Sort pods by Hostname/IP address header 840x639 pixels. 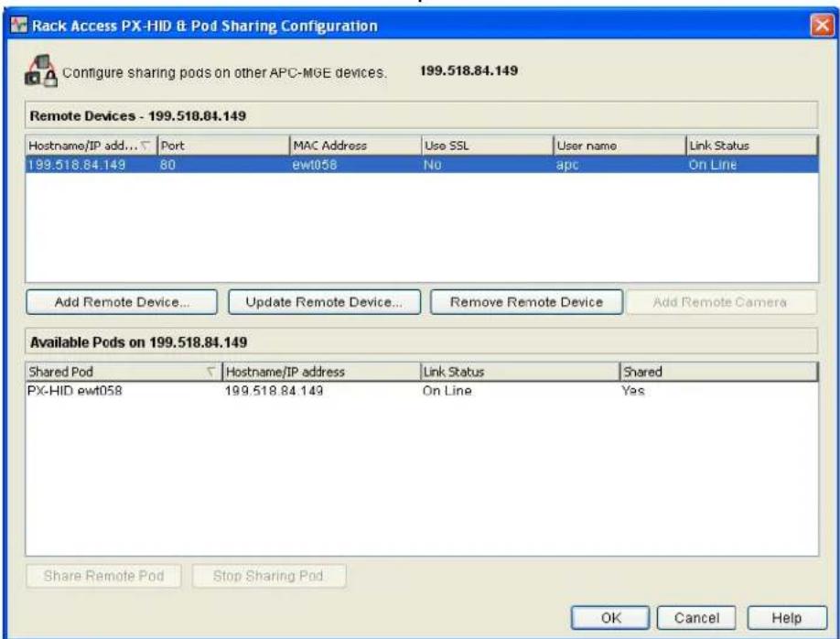[321, 372]
